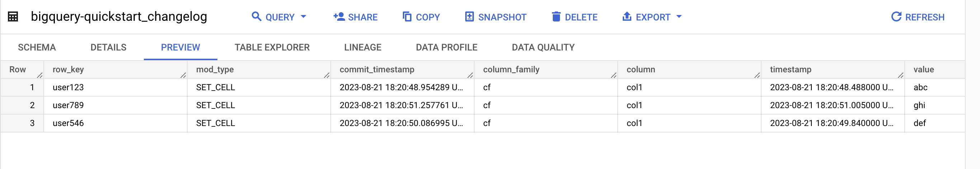Image resolution: width=980 pixels, height=169 pixels.
Task: Expand the Export dropdown arrow
Action: click(679, 17)
